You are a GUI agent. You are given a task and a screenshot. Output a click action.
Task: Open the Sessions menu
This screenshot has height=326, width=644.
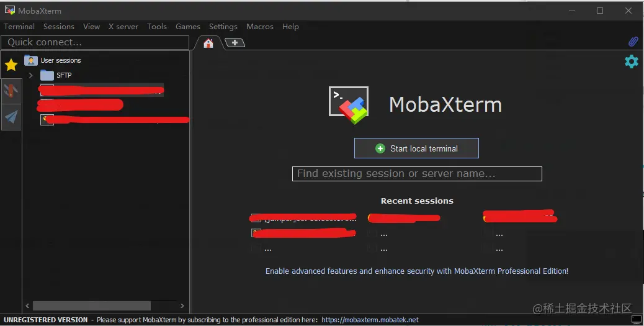coord(59,27)
